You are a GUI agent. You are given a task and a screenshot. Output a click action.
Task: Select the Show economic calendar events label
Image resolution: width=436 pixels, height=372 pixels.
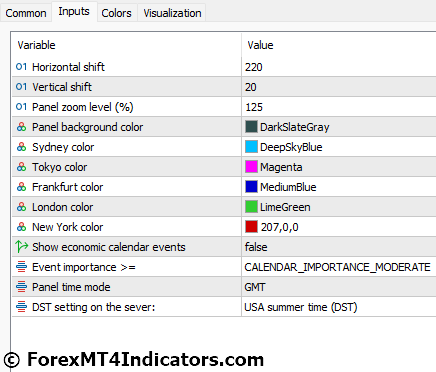pyautogui.click(x=109, y=247)
